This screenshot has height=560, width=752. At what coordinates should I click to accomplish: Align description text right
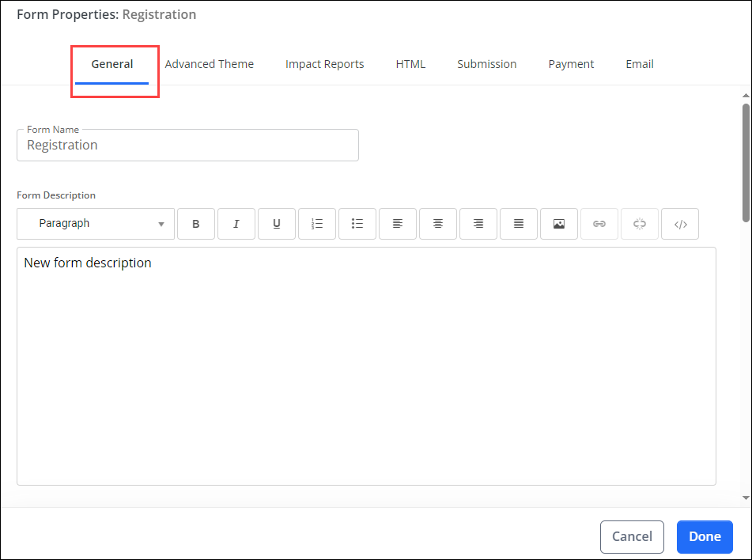coord(478,224)
